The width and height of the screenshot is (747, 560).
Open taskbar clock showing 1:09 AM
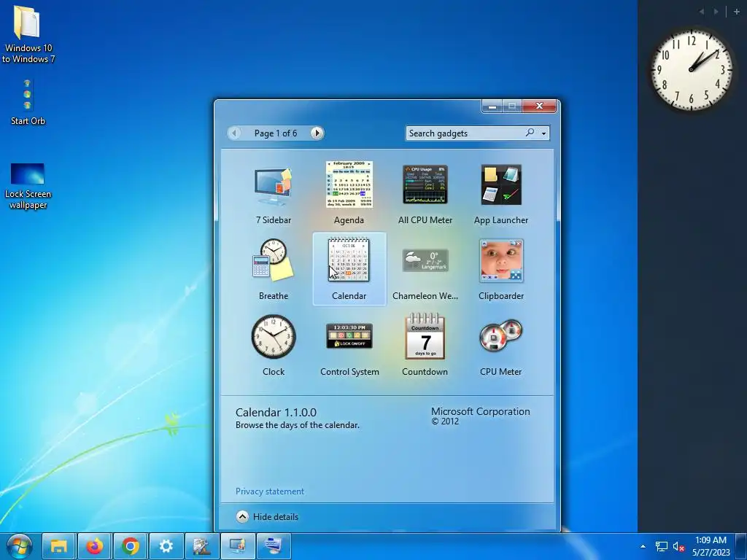pos(711,546)
